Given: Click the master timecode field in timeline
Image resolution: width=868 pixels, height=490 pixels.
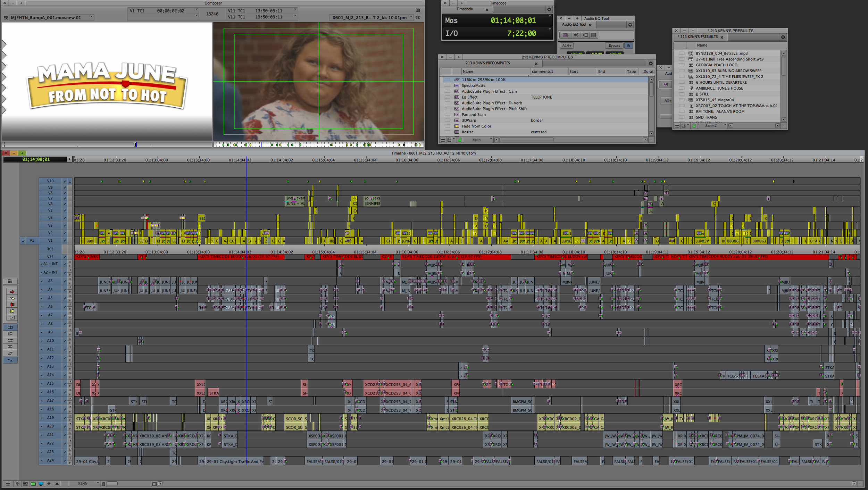Looking at the screenshot, I should coord(35,159).
